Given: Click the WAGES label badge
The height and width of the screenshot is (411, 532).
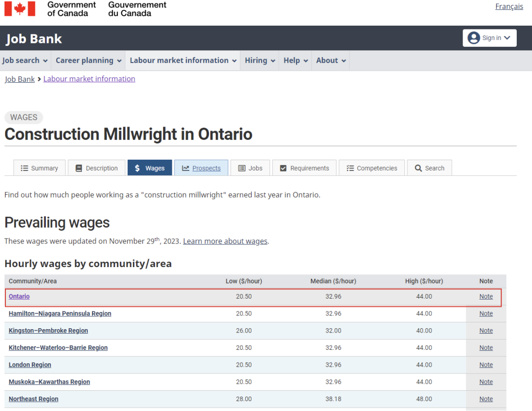Looking at the screenshot, I should pos(24,117).
